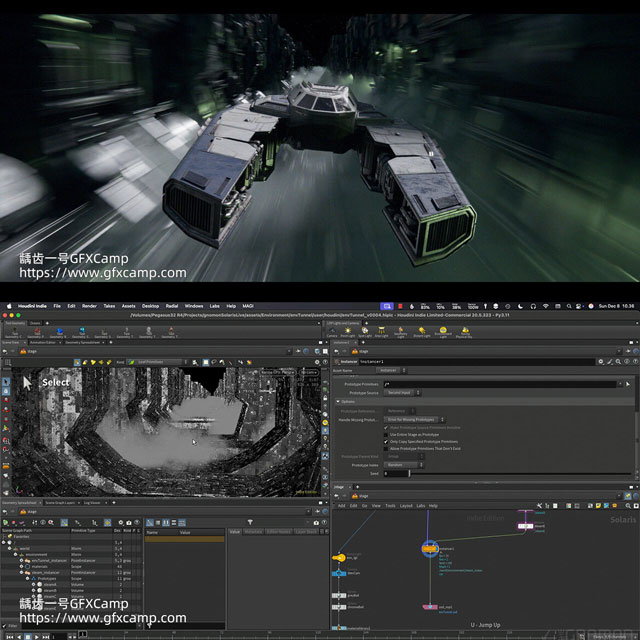Image resolution: width=640 pixels, height=640 pixels.
Task: Adjust the Seed slider handle
Action: (x=409, y=473)
